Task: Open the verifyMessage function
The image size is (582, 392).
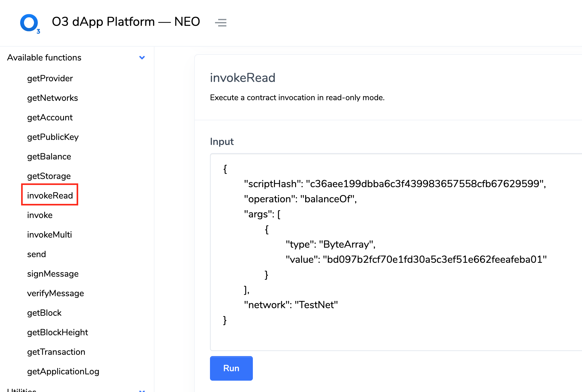Action: [55, 293]
